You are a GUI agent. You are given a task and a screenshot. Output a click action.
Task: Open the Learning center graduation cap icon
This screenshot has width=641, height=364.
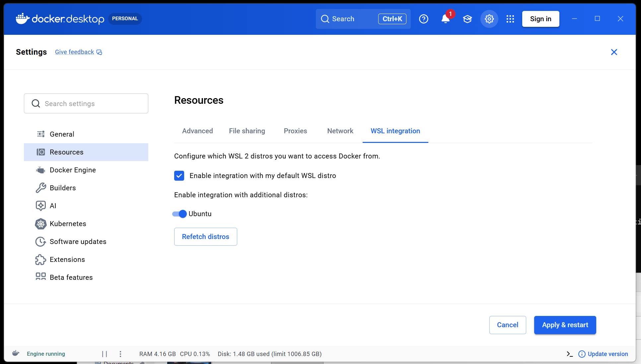point(467,19)
